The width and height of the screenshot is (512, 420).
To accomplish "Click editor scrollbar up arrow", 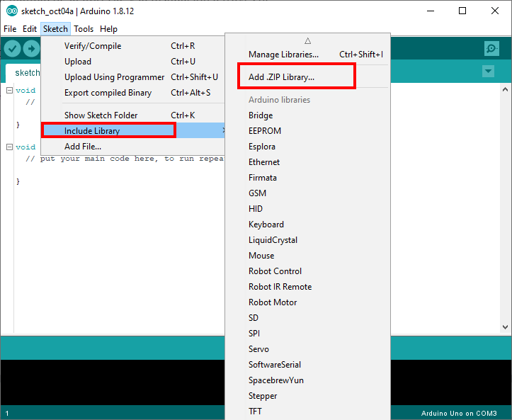I will click(x=505, y=89).
